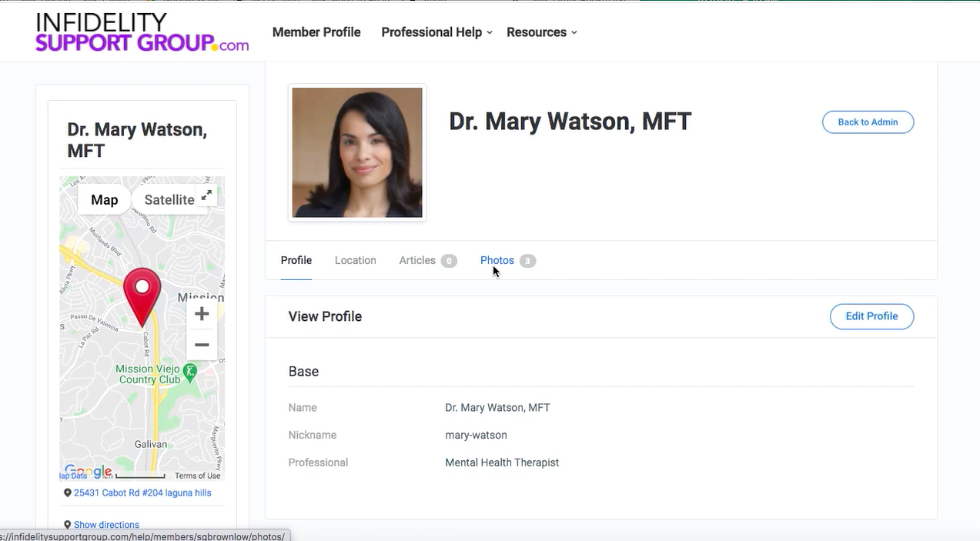Switch the map to Map view

[x=105, y=200]
